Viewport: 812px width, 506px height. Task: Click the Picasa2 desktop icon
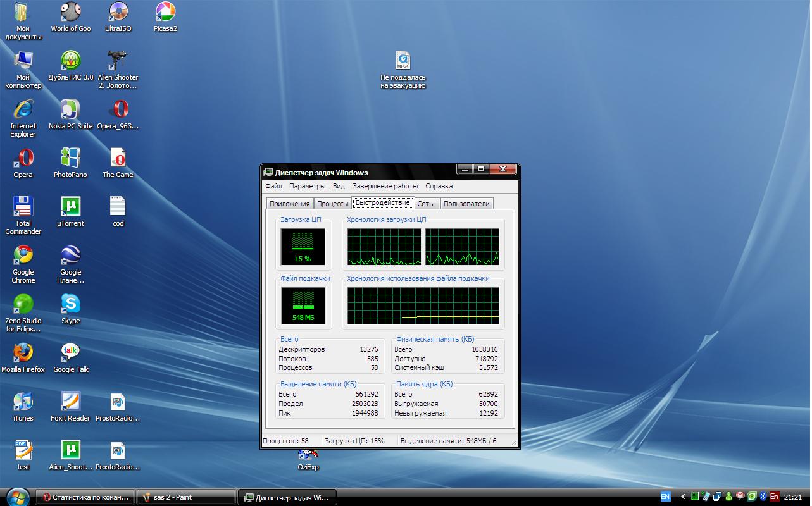(165, 13)
